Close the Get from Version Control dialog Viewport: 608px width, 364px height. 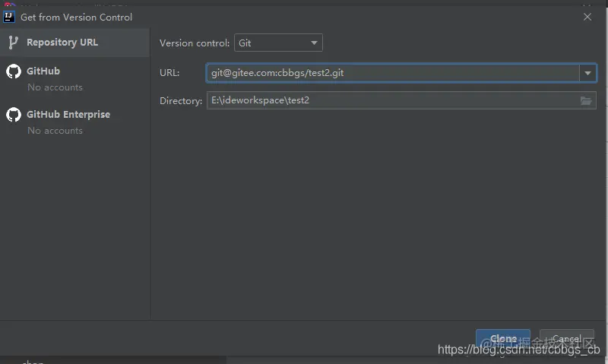tap(587, 17)
